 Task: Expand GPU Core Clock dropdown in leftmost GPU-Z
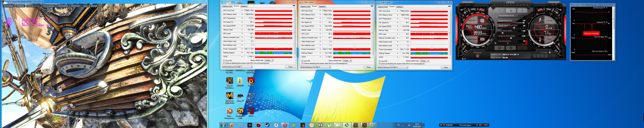coord(242,10)
